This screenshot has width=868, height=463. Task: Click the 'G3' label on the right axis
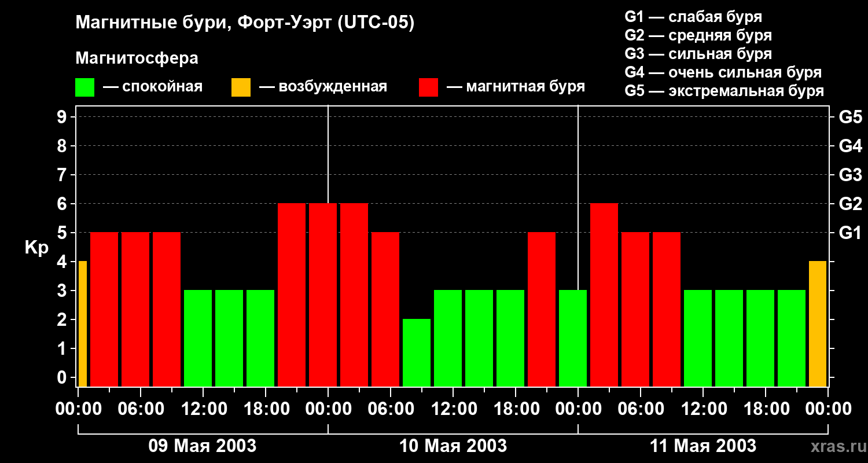[850, 175]
